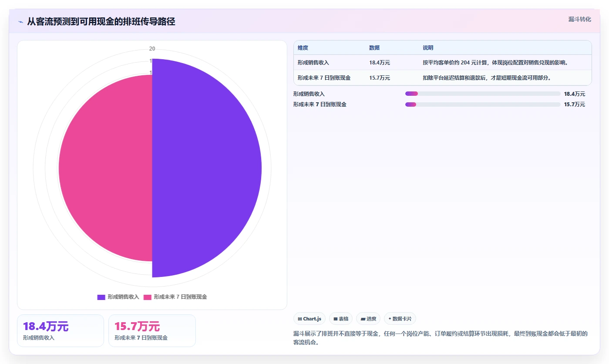Select the 18.4万元 data card

[x=61, y=330]
